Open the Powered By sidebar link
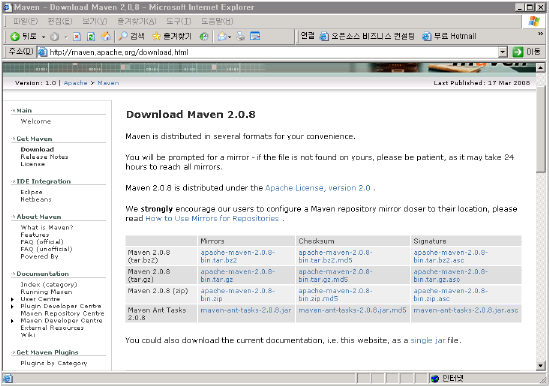This screenshot has width=549, height=386. pos(39,257)
